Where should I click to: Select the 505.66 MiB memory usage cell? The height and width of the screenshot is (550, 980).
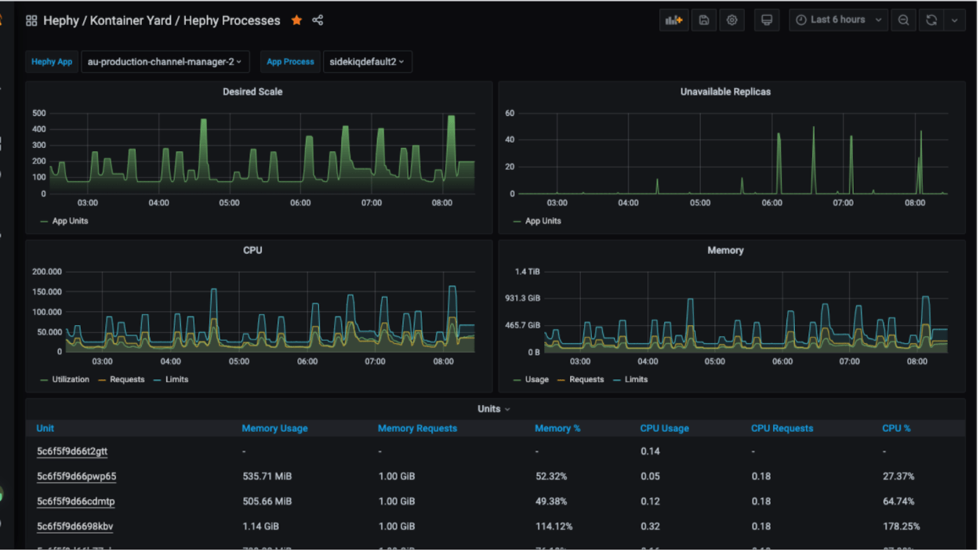pos(267,501)
